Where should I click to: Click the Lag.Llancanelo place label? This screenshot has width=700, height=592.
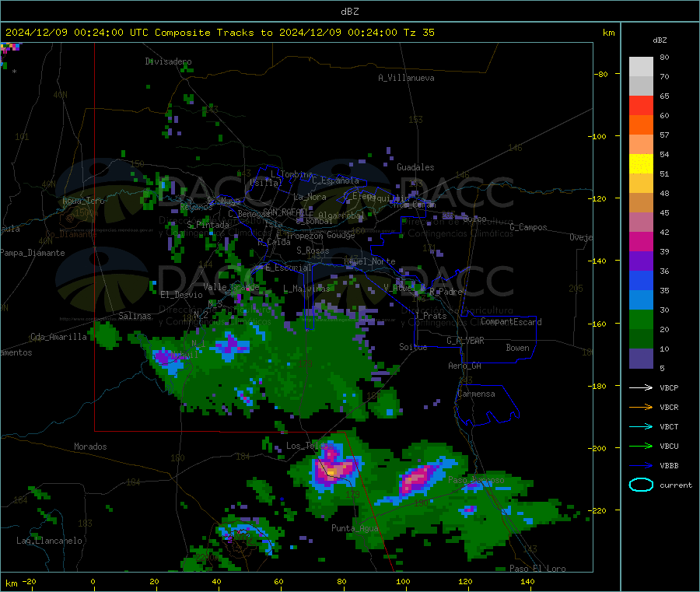point(49,541)
